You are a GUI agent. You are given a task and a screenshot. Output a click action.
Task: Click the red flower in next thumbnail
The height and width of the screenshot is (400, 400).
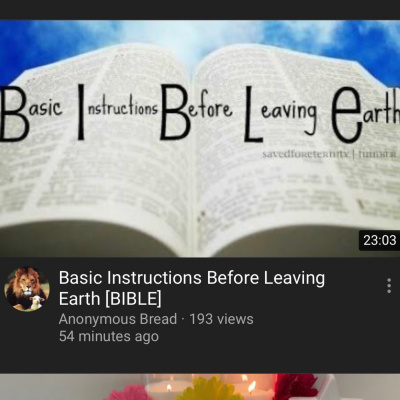(296, 387)
